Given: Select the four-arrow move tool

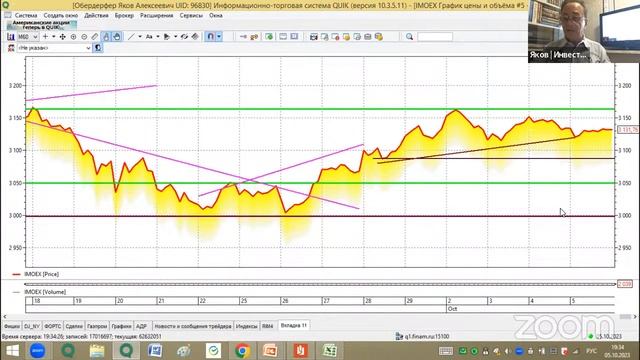Looking at the screenshot, I should [x=62, y=37].
